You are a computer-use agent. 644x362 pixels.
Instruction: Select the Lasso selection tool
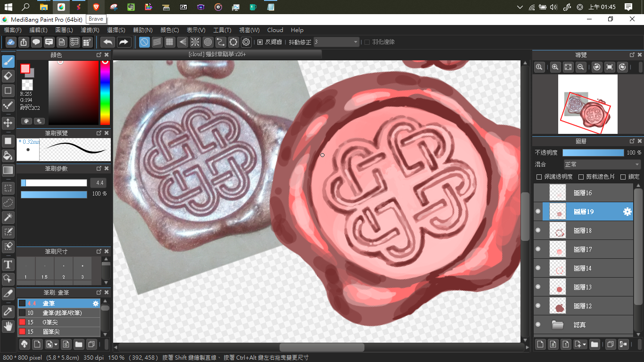coord(8,203)
